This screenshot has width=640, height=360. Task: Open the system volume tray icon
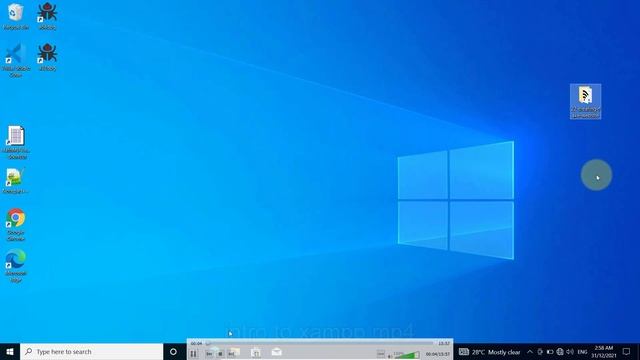coord(570,352)
